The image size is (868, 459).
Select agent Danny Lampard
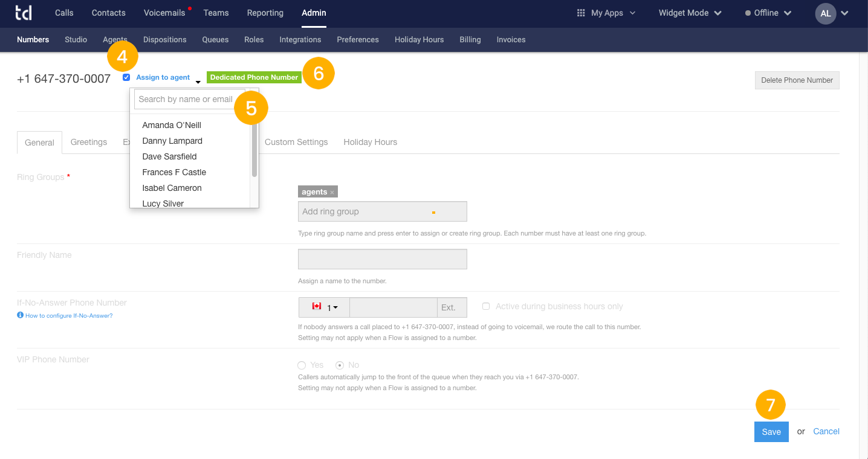tap(172, 141)
